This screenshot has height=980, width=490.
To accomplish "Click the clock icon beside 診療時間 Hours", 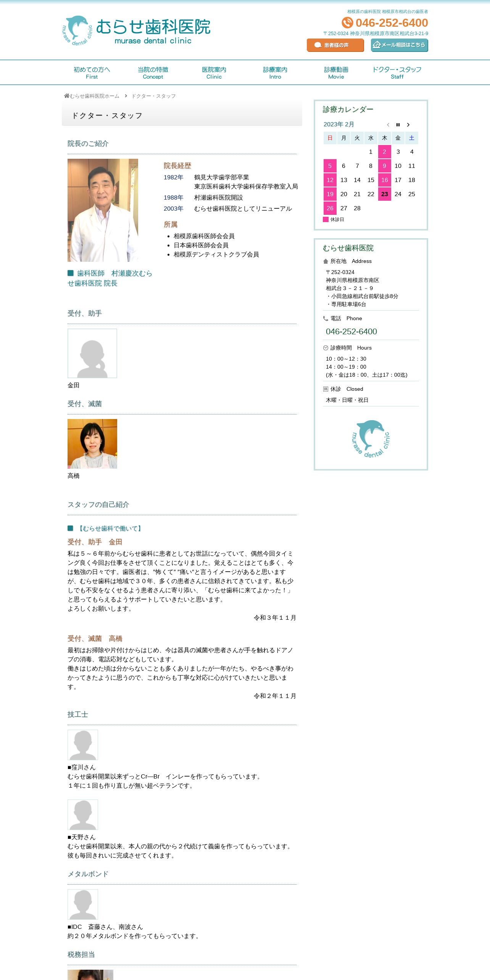I will [x=326, y=348].
